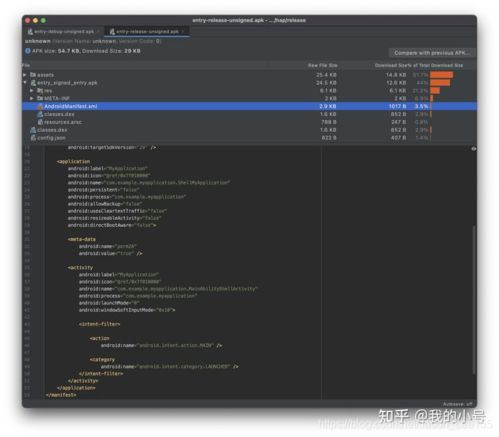Switch to the entry-debug-unsigned.apk tab
Image resolution: width=499 pixels, height=437 pixels.
coord(61,32)
